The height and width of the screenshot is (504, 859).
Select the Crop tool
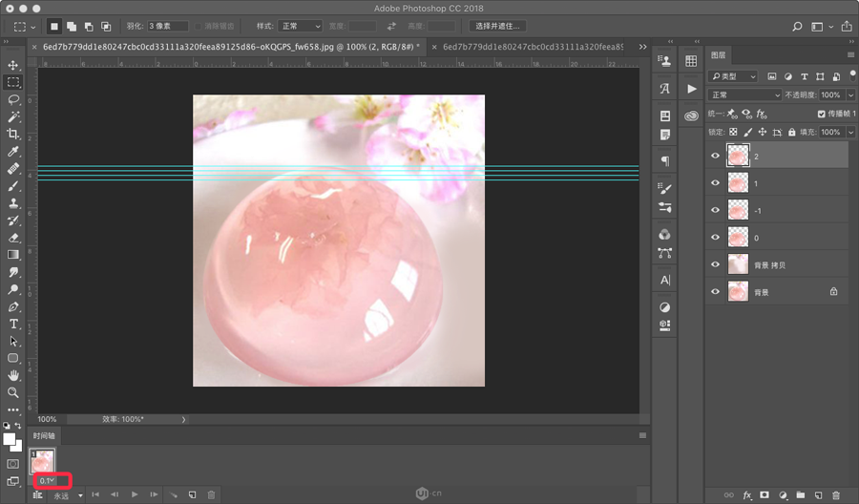[13, 134]
